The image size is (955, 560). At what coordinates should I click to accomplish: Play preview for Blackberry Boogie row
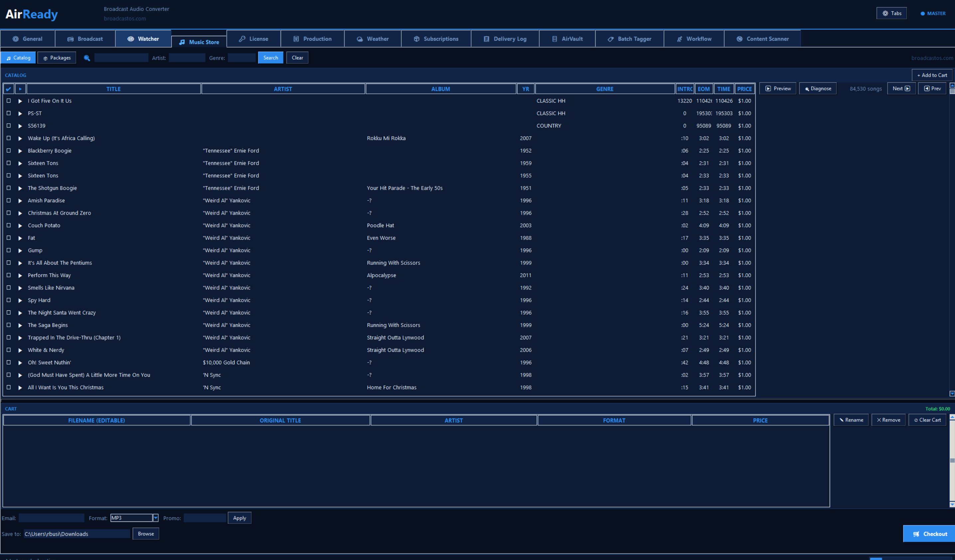pyautogui.click(x=20, y=151)
